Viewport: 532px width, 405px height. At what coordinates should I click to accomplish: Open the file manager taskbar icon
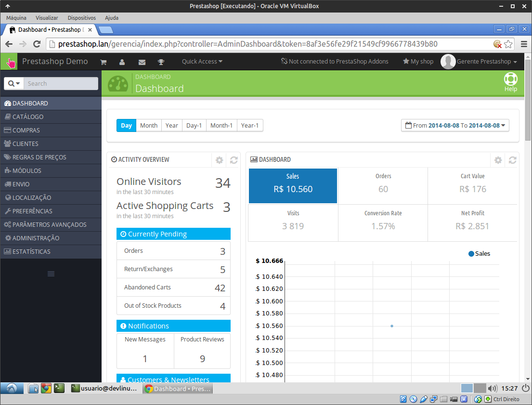33,388
